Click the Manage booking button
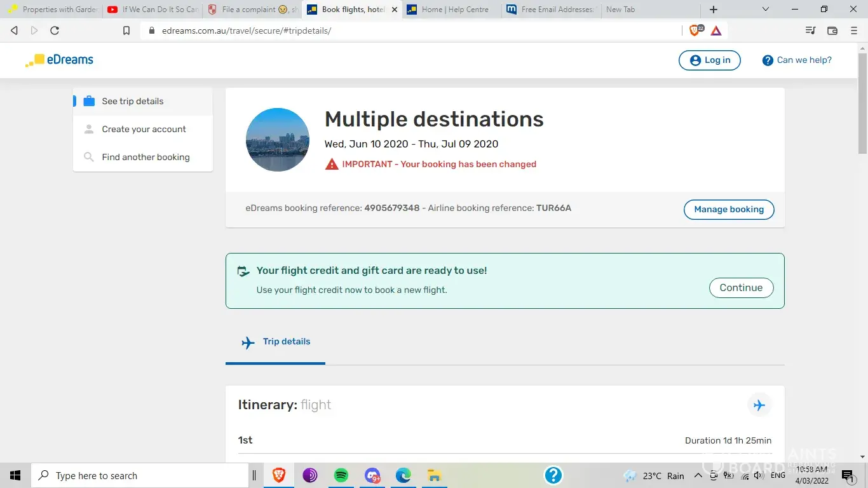The width and height of the screenshot is (868, 488). tap(729, 209)
